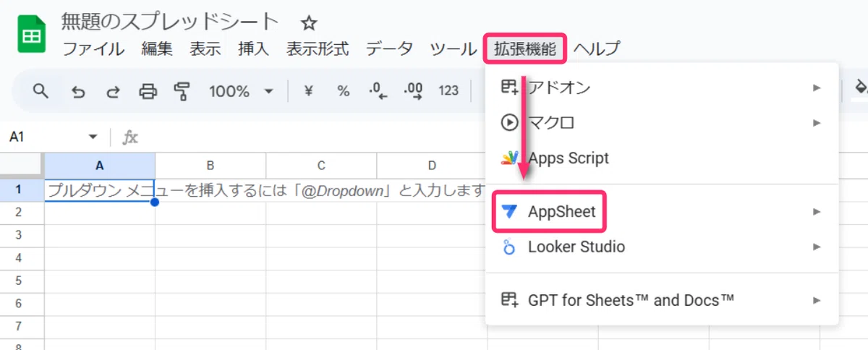Image resolution: width=868 pixels, height=350 pixels.
Task: Select row 3 header
Action: tap(22, 236)
